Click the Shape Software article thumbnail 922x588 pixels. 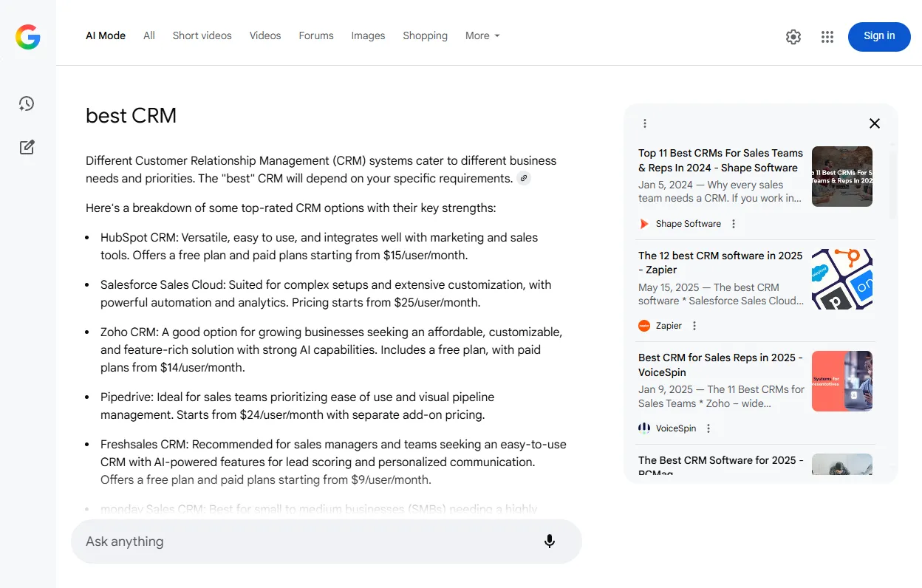point(842,177)
